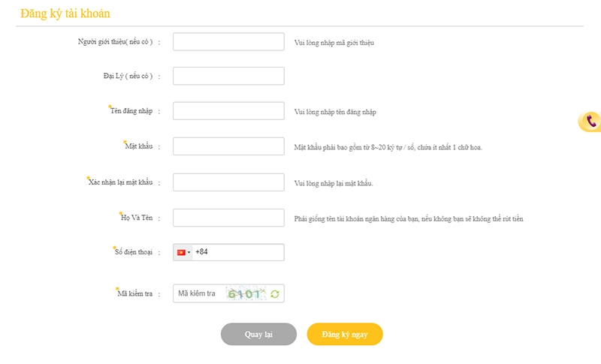Viewport: 601px width, 364px height.
Task: Focus the Người giới thiệu input field
Action: coord(228,42)
